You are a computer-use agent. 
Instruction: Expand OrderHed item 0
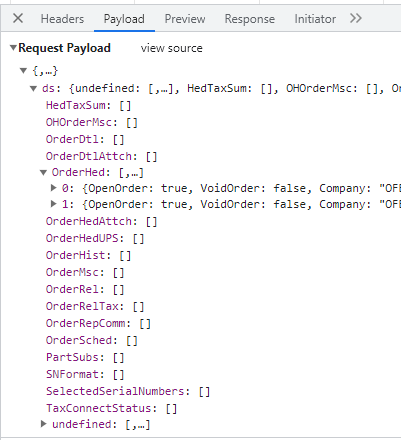coord(53,188)
